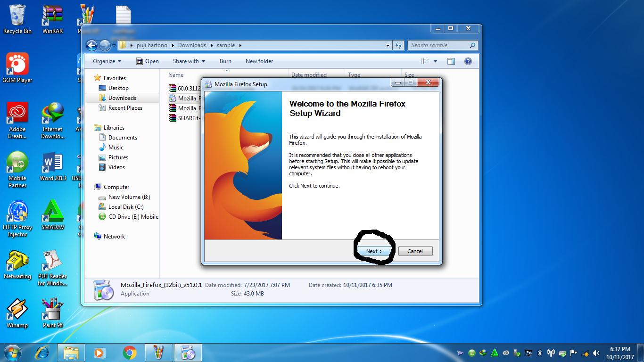The height and width of the screenshot is (362, 644).
Task: Select the puji hartono breadcrumb segment
Action: pos(152,45)
